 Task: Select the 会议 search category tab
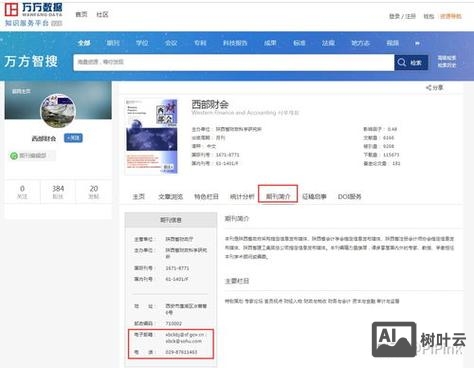pyautogui.click(x=171, y=43)
